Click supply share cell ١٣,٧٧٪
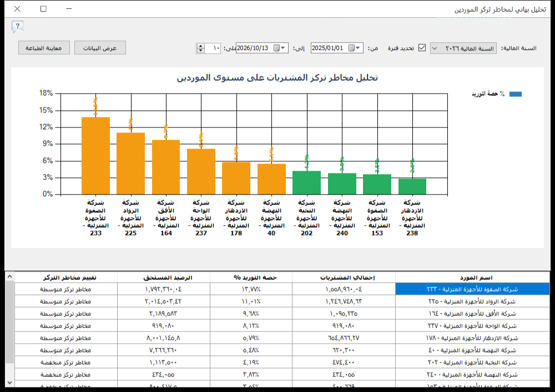 pyautogui.click(x=251, y=289)
